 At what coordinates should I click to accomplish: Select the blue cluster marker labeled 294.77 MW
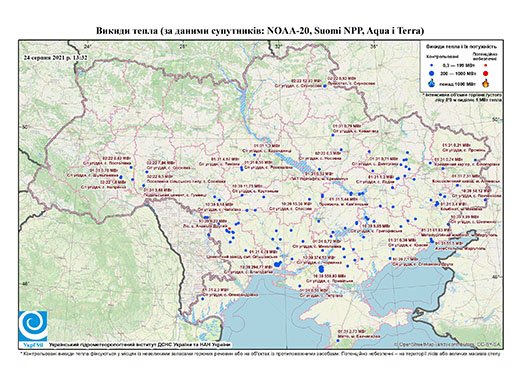coord(277,264)
